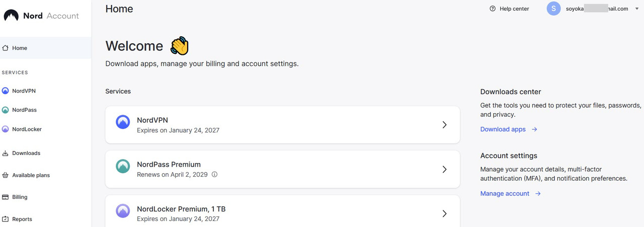Viewport: 644px width, 227px height.
Task: Click the Reports icon in sidebar
Action: [6, 219]
